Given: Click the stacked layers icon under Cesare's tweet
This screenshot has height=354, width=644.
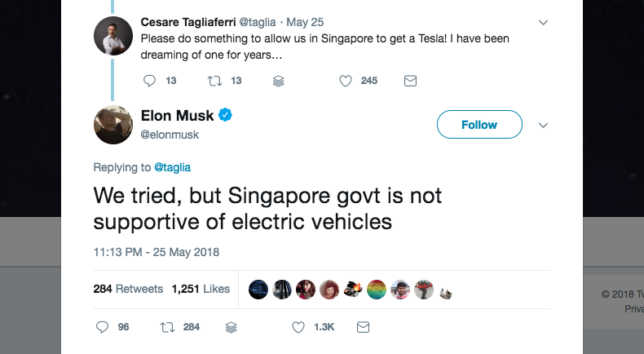Looking at the screenshot, I should [x=277, y=81].
